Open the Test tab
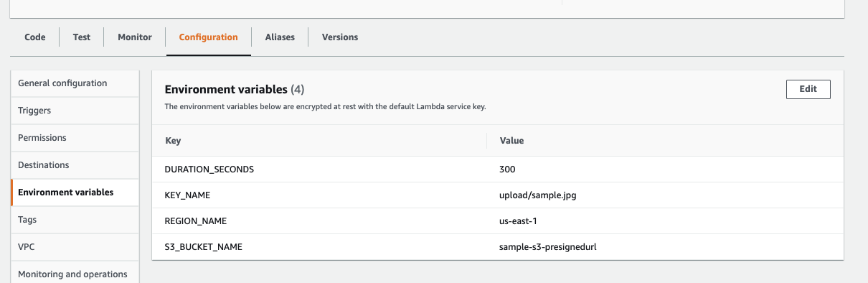The height and width of the screenshot is (283, 868). (82, 37)
